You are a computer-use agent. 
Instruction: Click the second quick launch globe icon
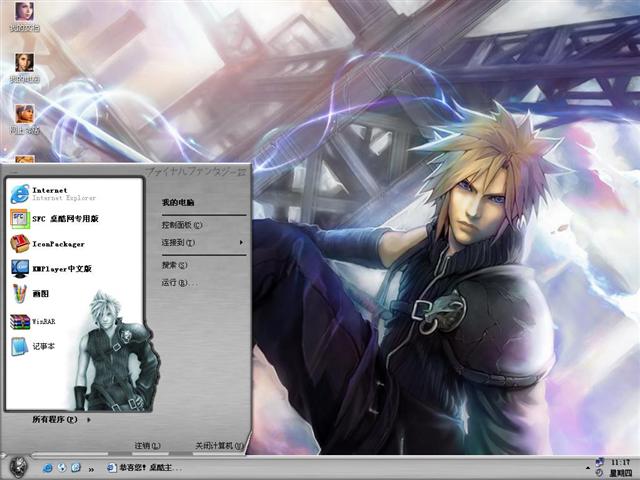62,468
